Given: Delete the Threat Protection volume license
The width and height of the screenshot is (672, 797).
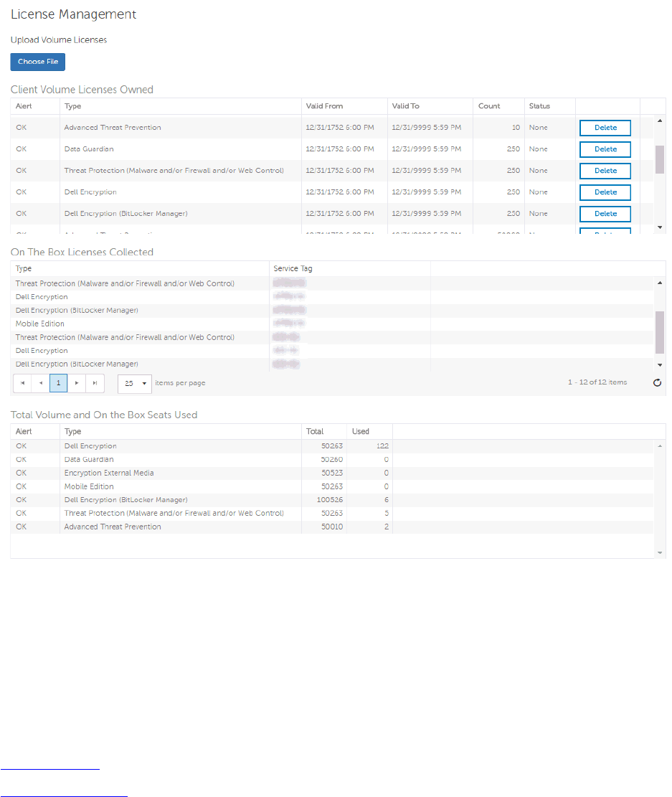Looking at the screenshot, I should click(x=605, y=171).
